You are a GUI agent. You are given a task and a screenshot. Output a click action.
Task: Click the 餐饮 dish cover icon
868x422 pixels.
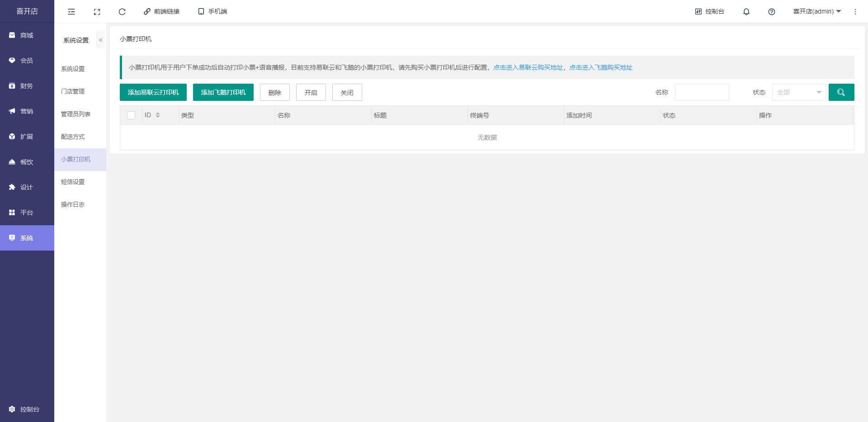click(12, 162)
